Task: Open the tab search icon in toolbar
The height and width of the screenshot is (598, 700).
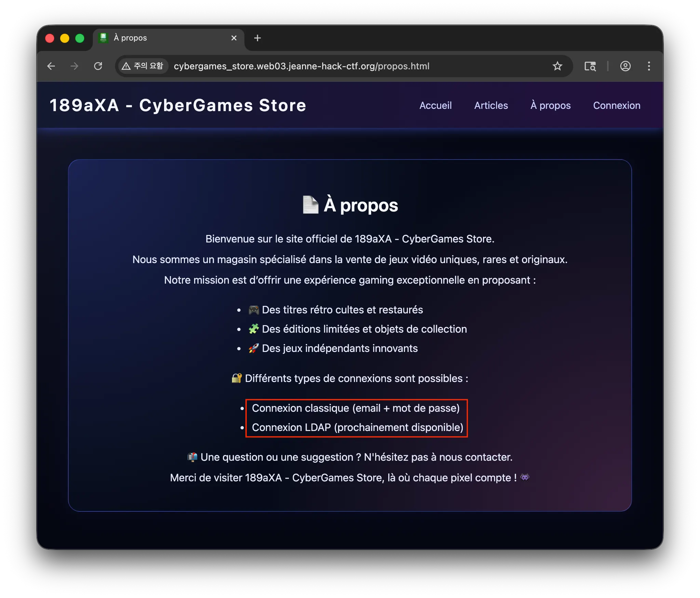Action: (590, 66)
